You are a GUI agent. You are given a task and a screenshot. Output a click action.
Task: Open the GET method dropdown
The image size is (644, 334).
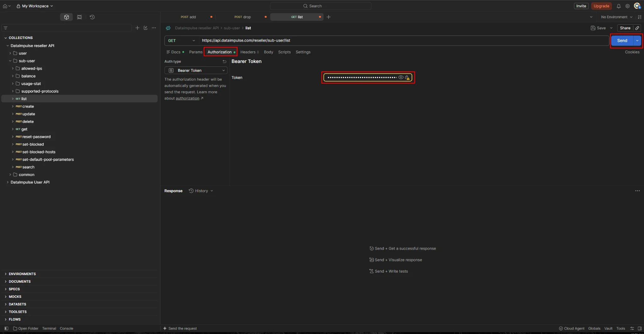pyautogui.click(x=181, y=41)
